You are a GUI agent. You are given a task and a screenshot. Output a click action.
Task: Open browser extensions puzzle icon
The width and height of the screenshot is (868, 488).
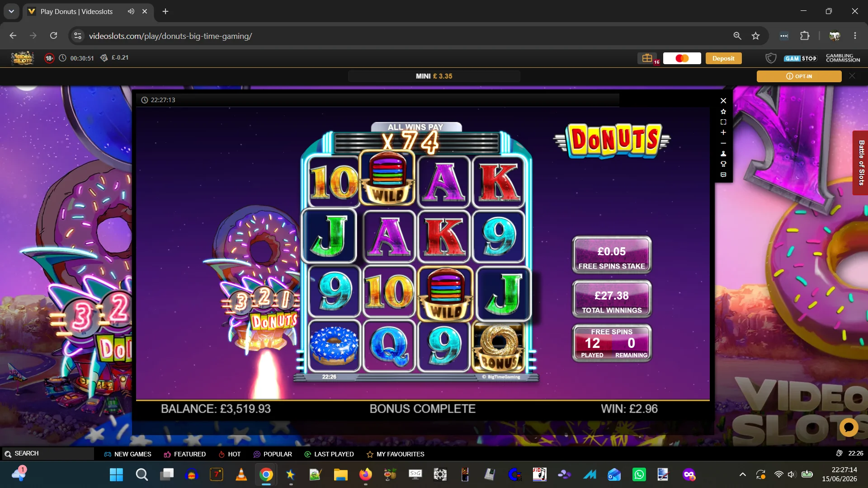pyautogui.click(x=805, y=36)
